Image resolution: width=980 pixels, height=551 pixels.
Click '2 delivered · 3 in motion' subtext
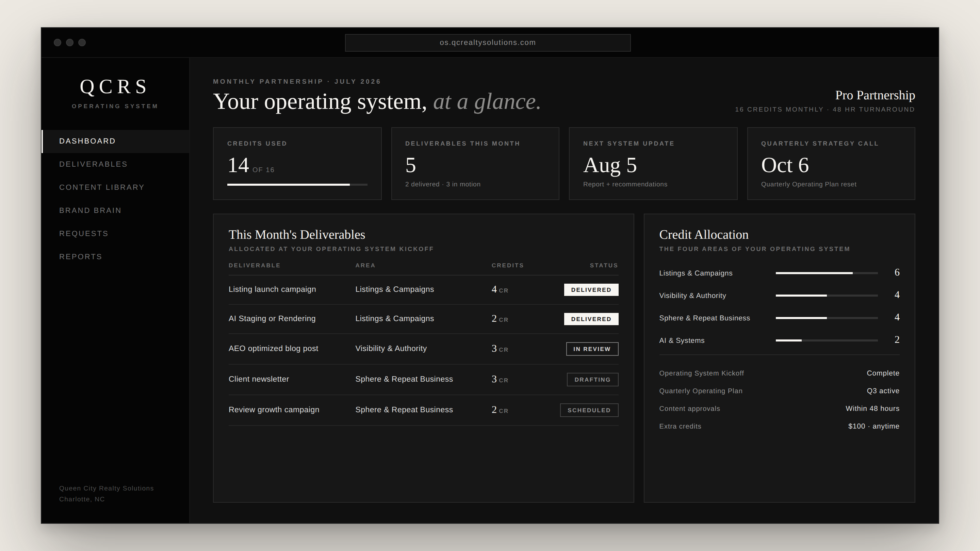click(x=442, y=184)
